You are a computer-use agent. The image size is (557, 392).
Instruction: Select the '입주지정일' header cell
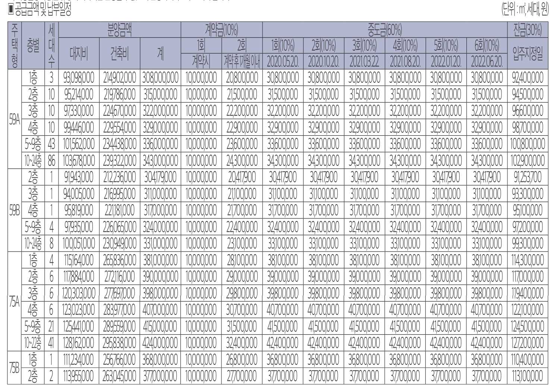coord(528,54)
